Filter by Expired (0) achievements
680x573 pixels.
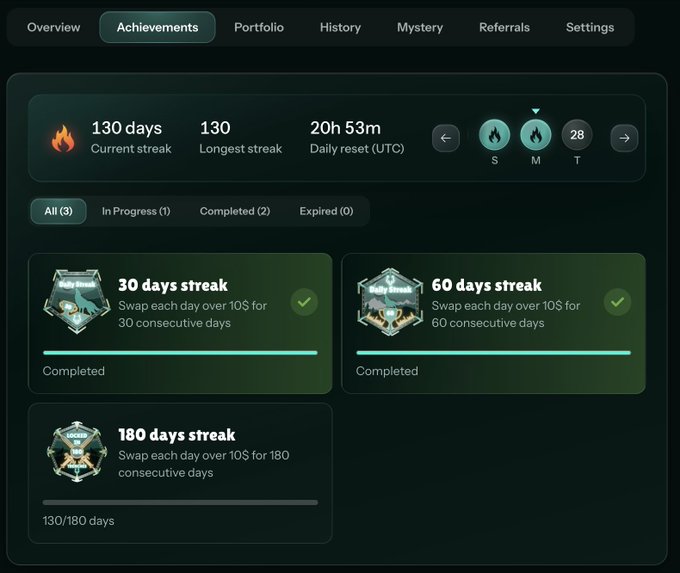coord(326,211)
